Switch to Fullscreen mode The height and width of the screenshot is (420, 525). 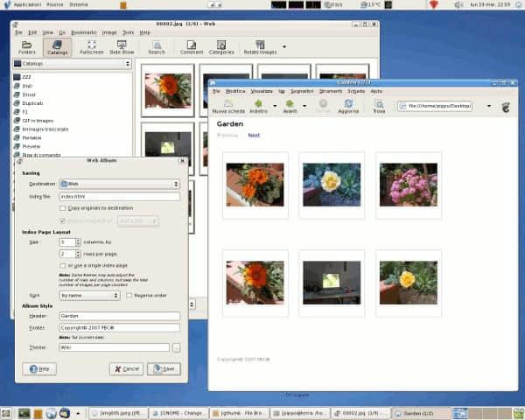coord(91,46)
